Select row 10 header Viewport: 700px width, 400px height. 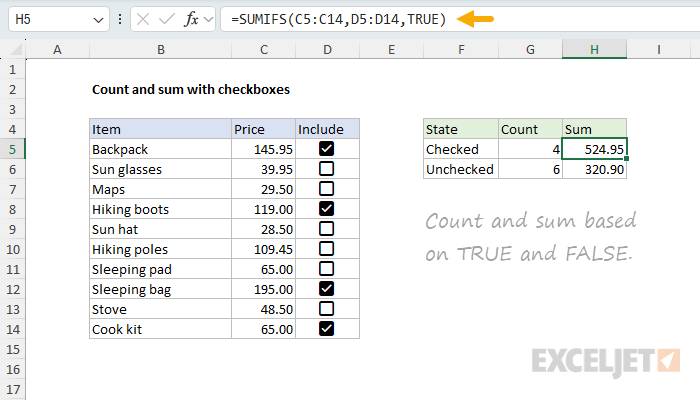12,249
